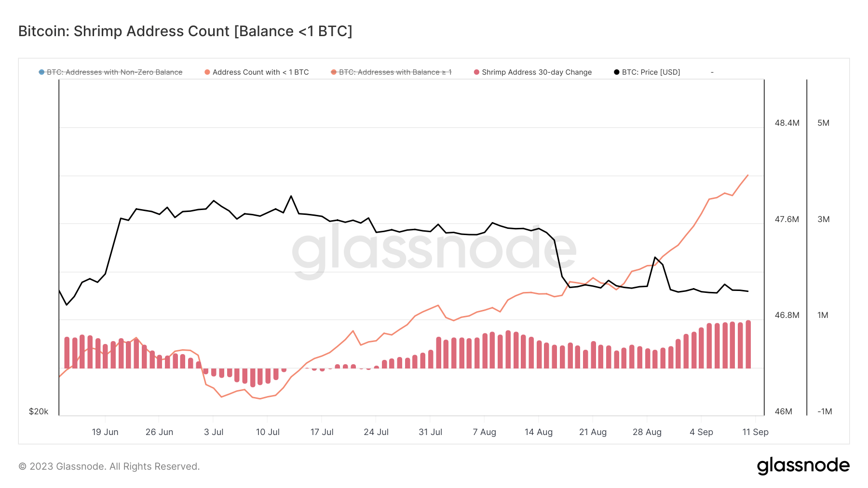Viewport: 868px width, 488px height.
Task: Click the '26 Jun' x-axis label
Action: [159, 432]
